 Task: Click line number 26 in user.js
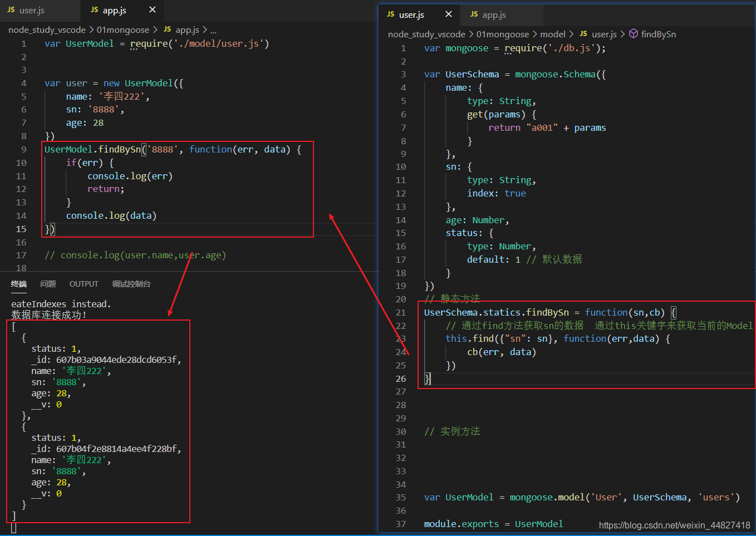pos(401,378)
